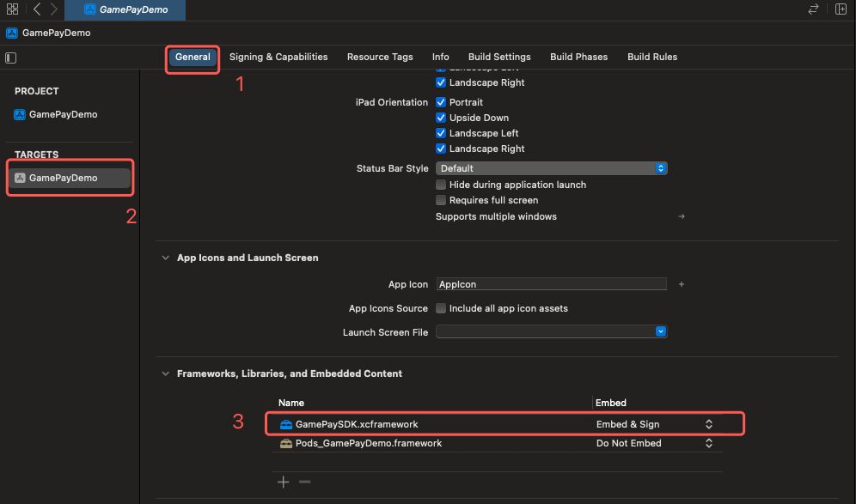Select the Pods_GamePayDemo.framework row name
Image resolution: width=856 pixels, height=504 pixels.
click(x=369, y=443)
